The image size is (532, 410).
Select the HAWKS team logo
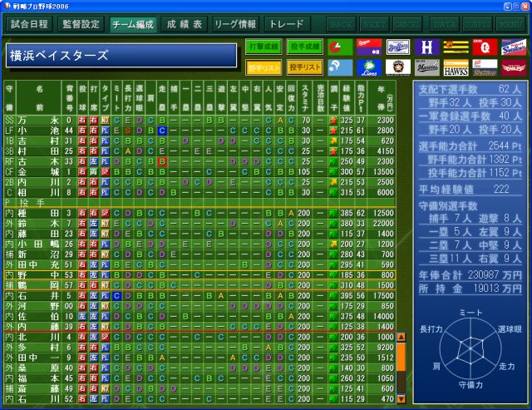[x=456, y=68]
